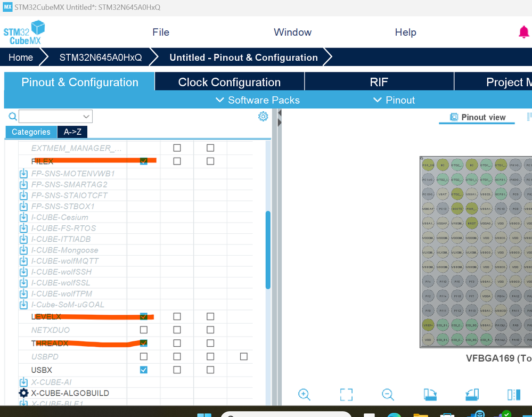532x417 pixels.
Task: Click the VFBGA169 chip package diagram
Action: pyautogui.click(x=476, y=252)
